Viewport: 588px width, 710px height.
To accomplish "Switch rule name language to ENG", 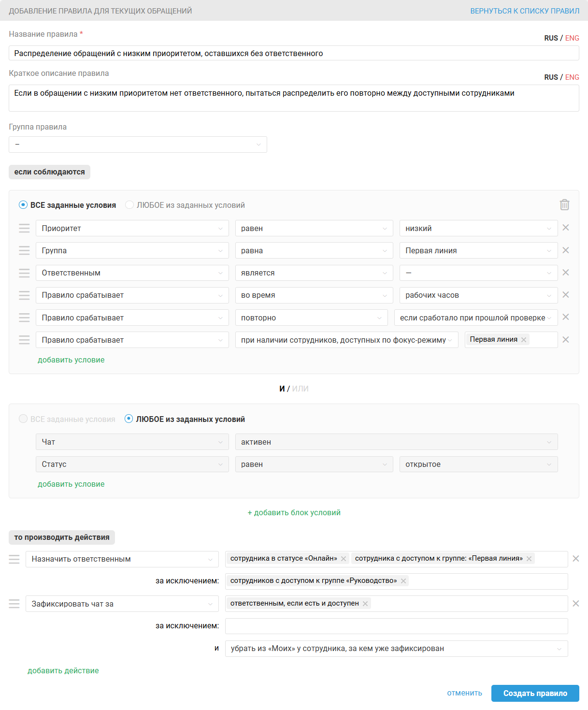I will coord(572,38).
